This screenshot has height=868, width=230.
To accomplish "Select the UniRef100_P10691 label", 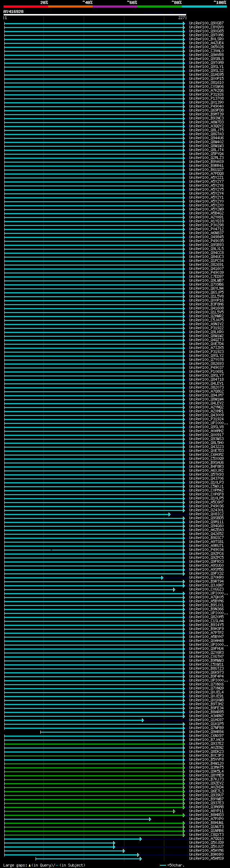I will point(206,372).
